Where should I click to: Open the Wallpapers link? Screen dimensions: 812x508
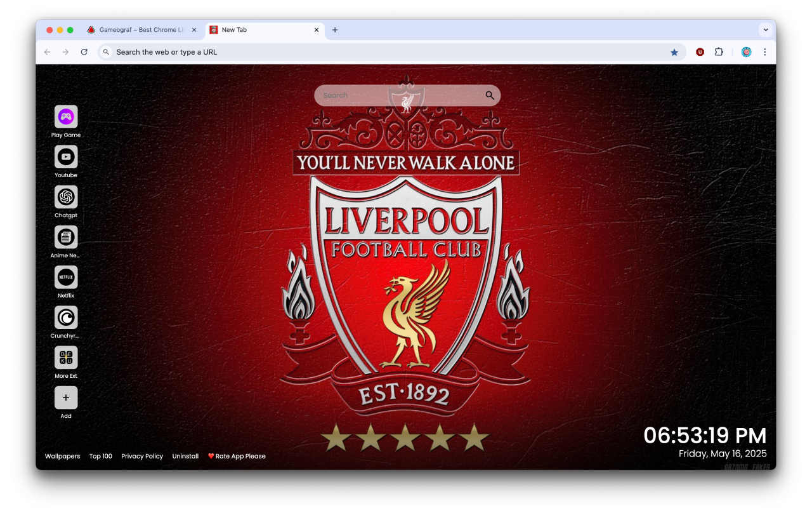[x=62, y=456]
